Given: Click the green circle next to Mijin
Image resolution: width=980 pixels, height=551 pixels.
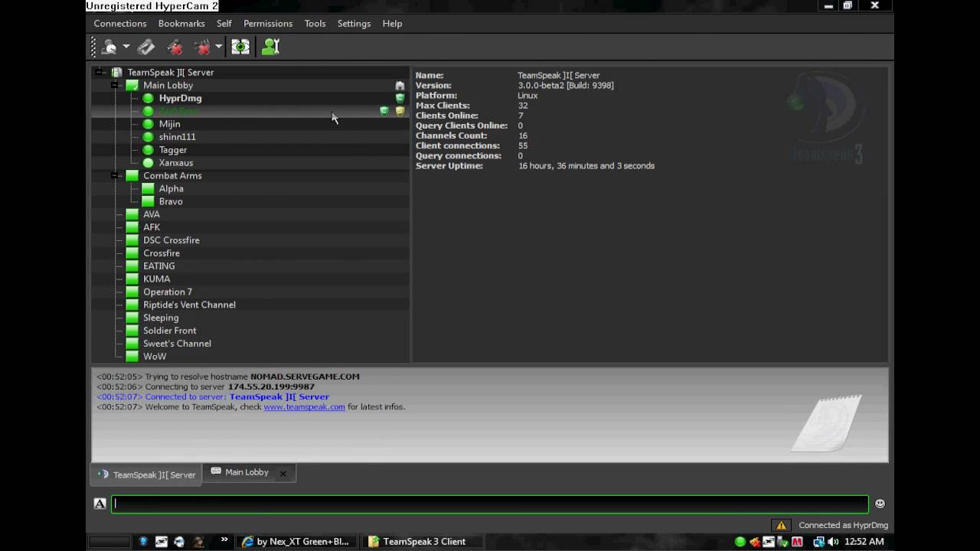Looking at the screenshot, I should point(149,124).
